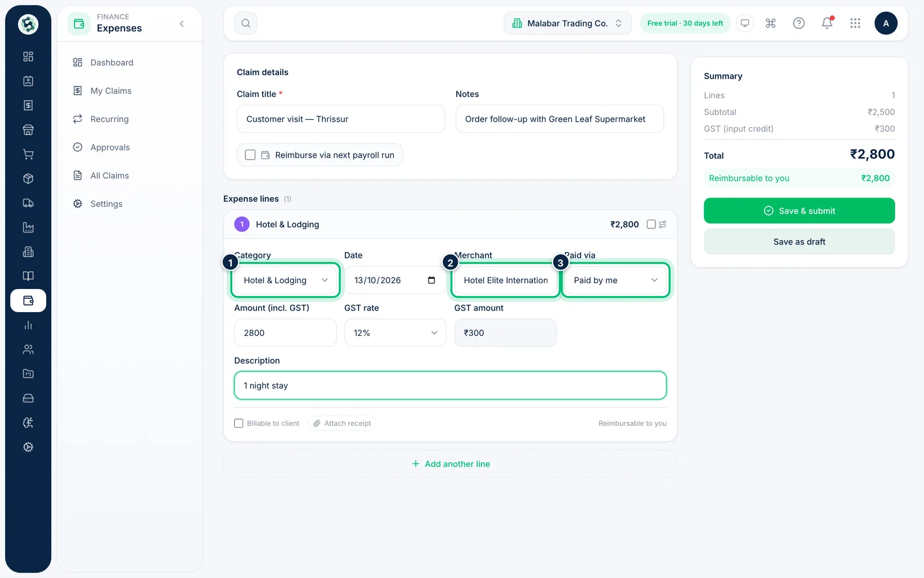
Task: Open the shopping cart icon in dark sidebar
Action: click(x=28, y=154)
